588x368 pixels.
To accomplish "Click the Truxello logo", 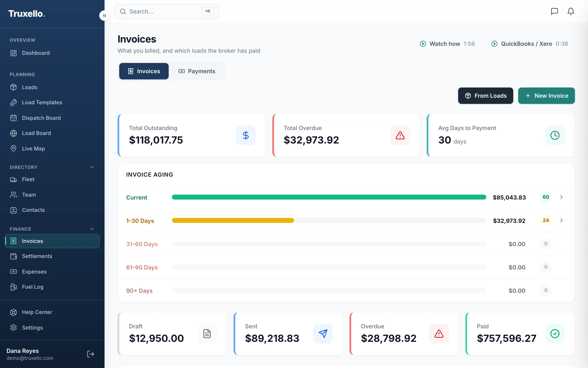I will tap(27, 14).
